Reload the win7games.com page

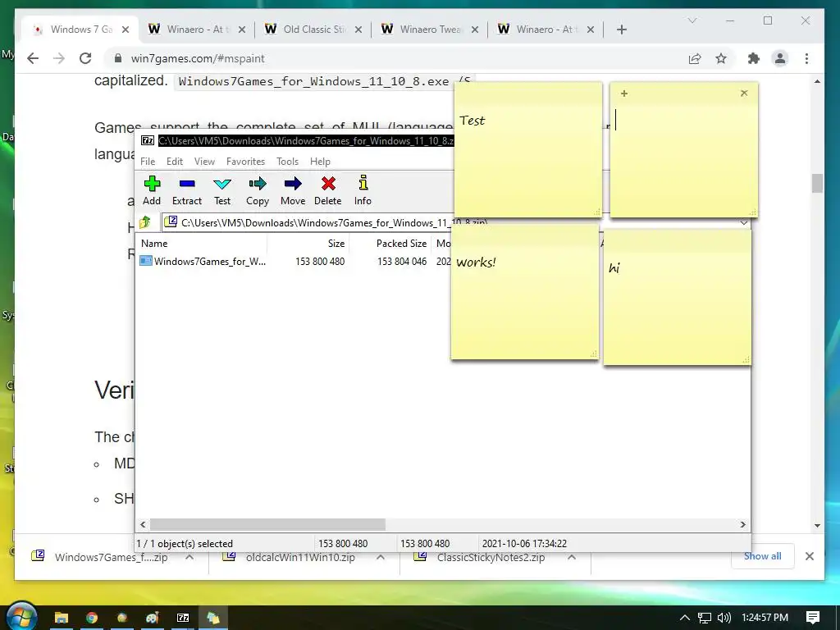(x=85, y=58)
